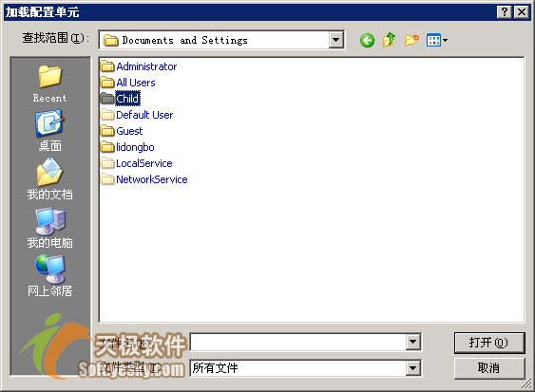535x392 pixels.
Task: Select 我的电脑 in the sidebar
Action: pyautogui.click(x=49, y=228)
